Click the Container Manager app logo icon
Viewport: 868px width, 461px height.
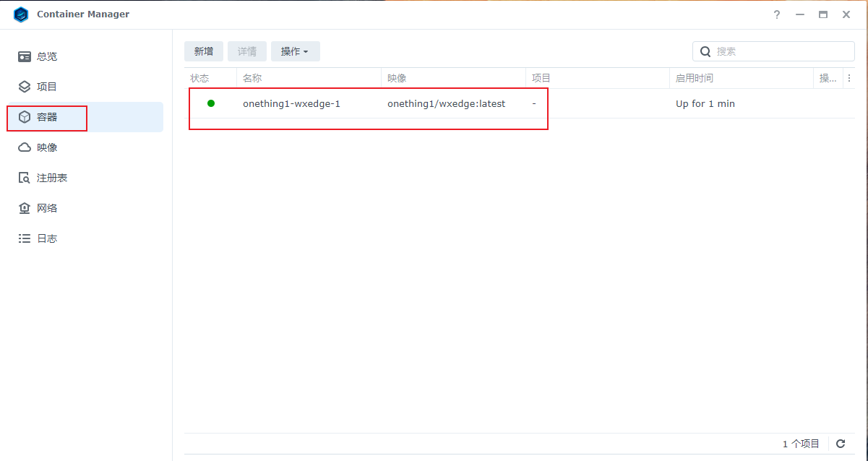click(x=21, y=14)
